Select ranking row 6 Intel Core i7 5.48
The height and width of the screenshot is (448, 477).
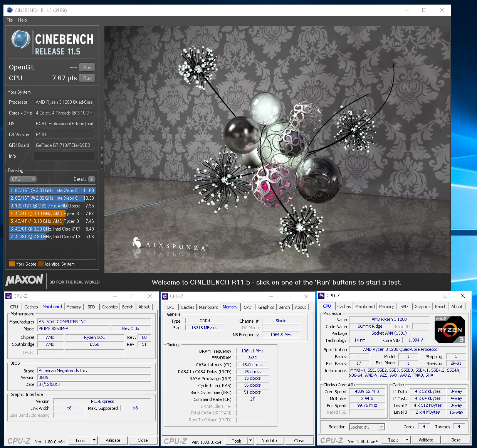[x=52, y=229]
